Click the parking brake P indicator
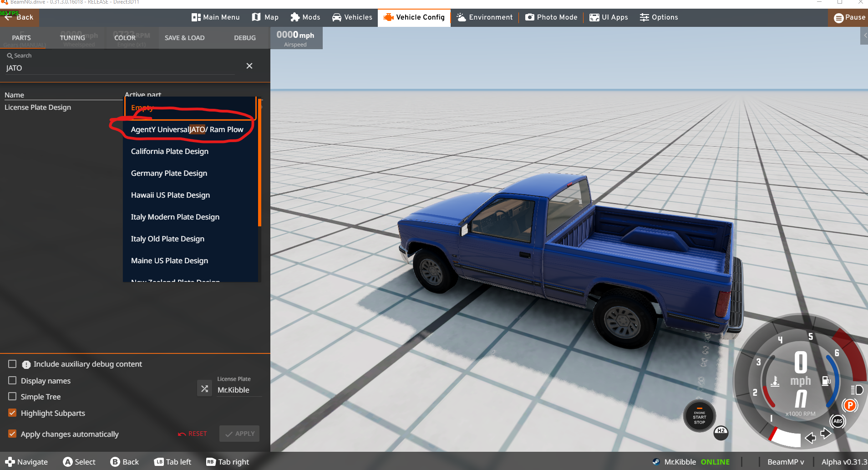This screenshot has height=470, width=868. pos(849,405)
